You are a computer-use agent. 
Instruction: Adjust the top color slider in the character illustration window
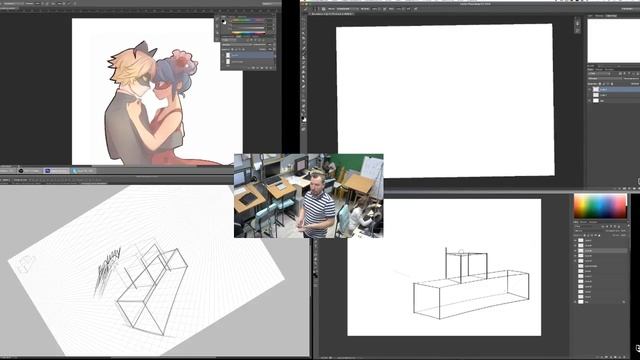pos(248,20)
